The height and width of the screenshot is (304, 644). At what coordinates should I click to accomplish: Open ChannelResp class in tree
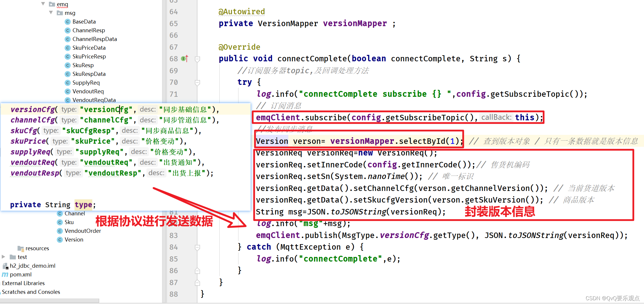(x=89, y=30)
